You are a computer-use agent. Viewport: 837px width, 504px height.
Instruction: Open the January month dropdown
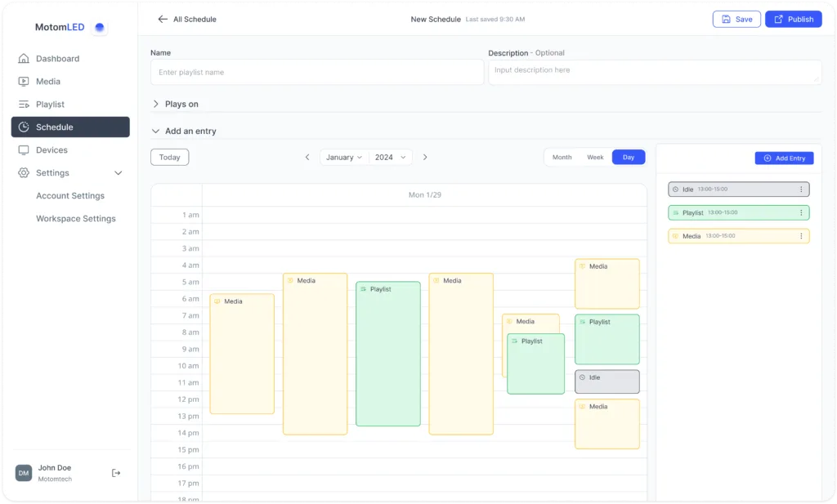344,157
